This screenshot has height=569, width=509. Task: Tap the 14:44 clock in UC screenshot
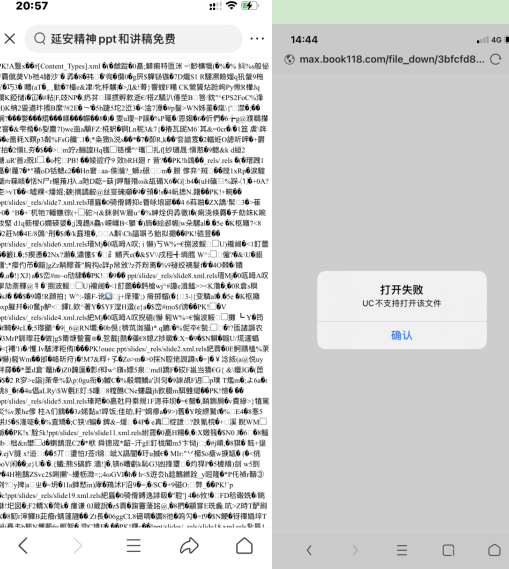(304, 40)
